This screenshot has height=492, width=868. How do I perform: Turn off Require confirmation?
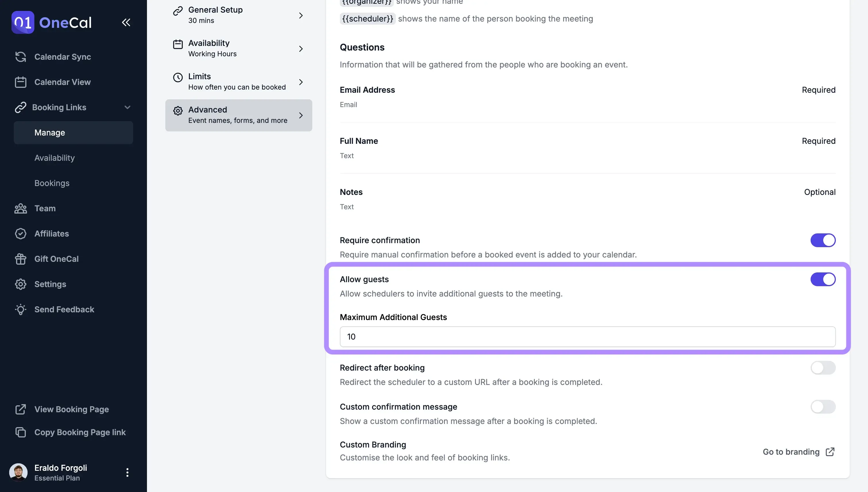point(823,240)
